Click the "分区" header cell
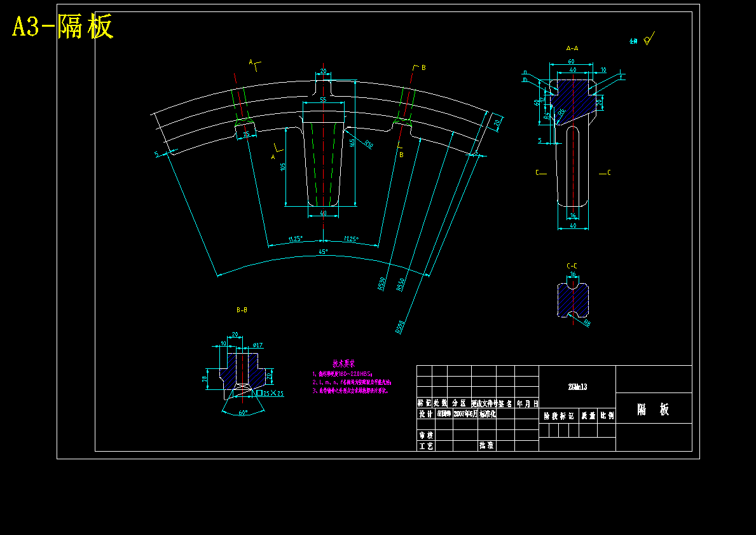 (x=459, y=403)
